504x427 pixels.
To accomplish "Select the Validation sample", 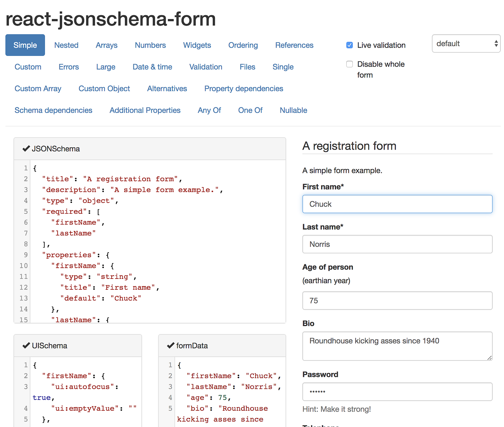I will pos(206,67).
